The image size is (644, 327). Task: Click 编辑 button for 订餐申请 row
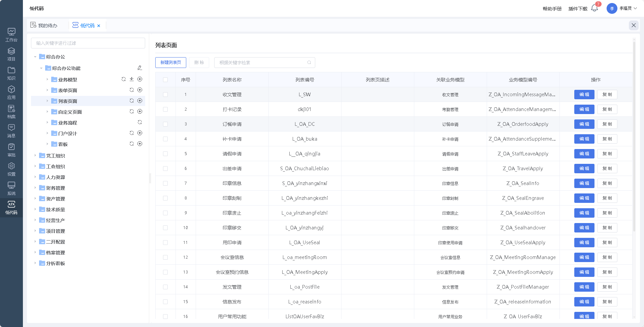tap(584, 124)
